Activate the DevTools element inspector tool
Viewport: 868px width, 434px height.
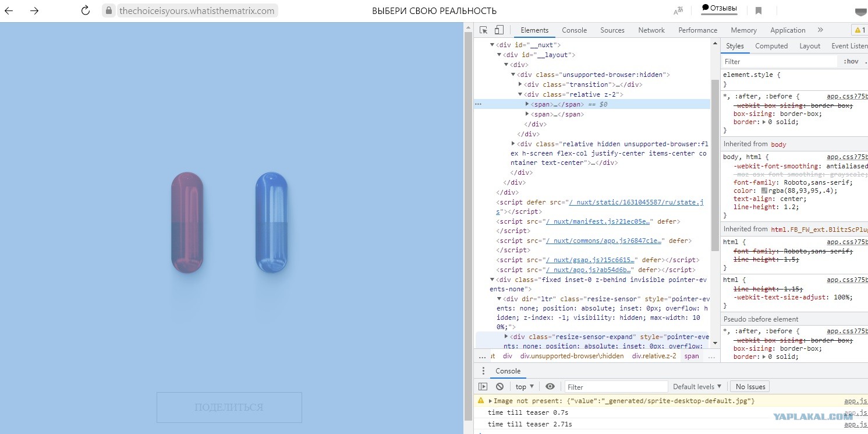tap(484, 30)
